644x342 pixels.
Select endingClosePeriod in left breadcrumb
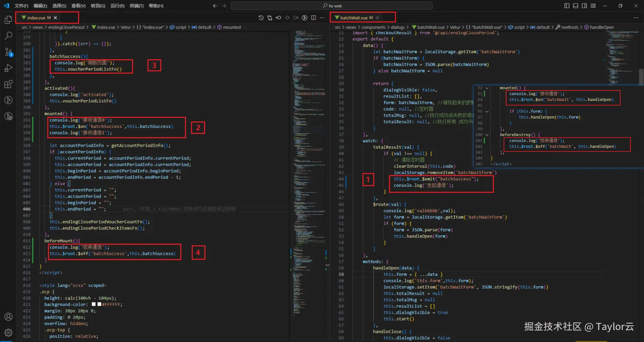point(66,27)
